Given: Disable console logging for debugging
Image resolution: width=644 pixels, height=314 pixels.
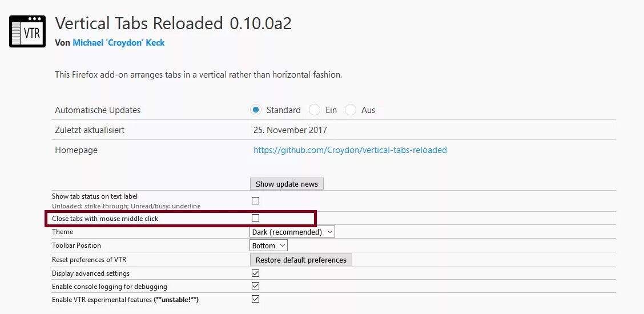Looking at the screenshot, I should (255, 285).
